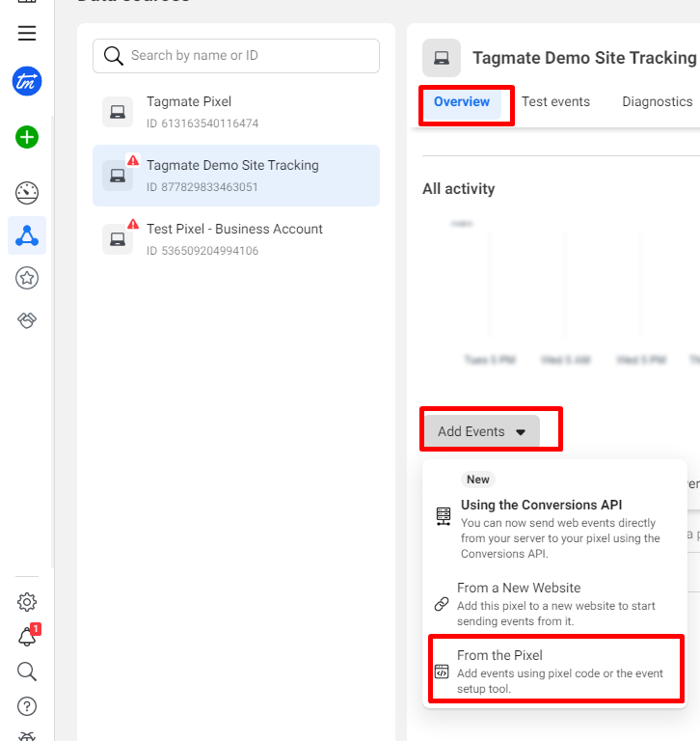The width and height of the screenshot is (700, 741).
Task: Open the account overview gauge icon
Action: point(27,193)
